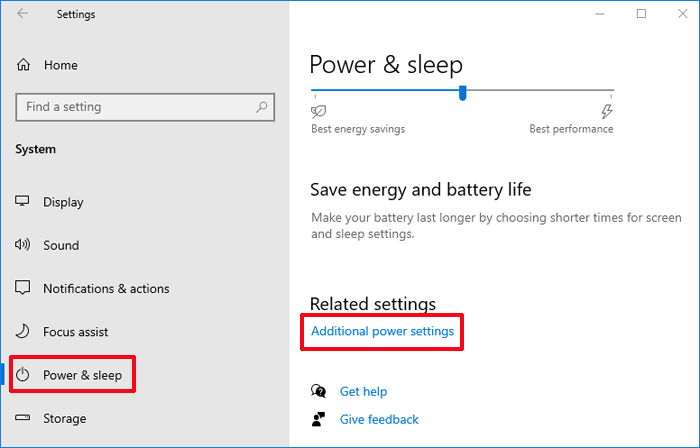Click the Home house icon

pos(23,65)
